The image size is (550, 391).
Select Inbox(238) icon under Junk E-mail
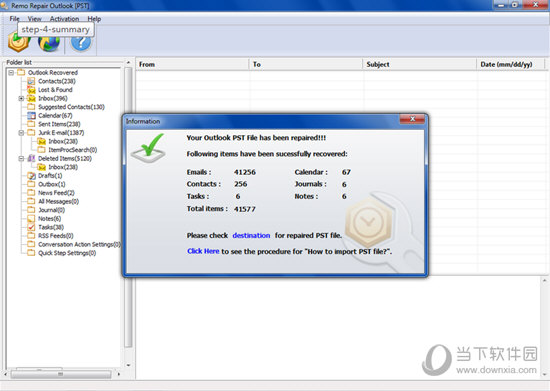(x=41, y=141)
